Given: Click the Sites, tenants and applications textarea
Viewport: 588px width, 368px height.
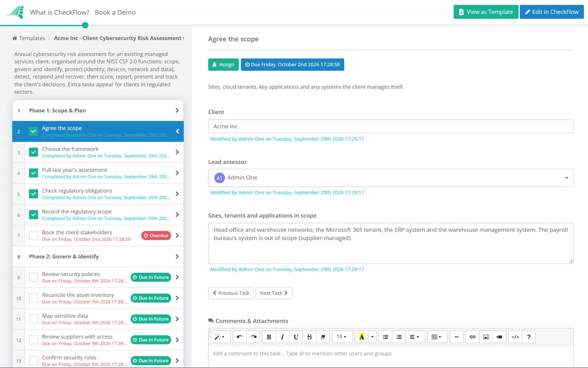Looking at the screenshot, I should click(x=391, y=243).
